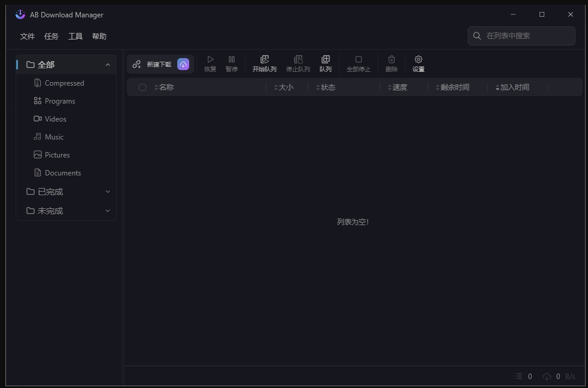Sort by 剩余时间 column header
Screen dimensions: 588x388
click(x=453, y=87)
